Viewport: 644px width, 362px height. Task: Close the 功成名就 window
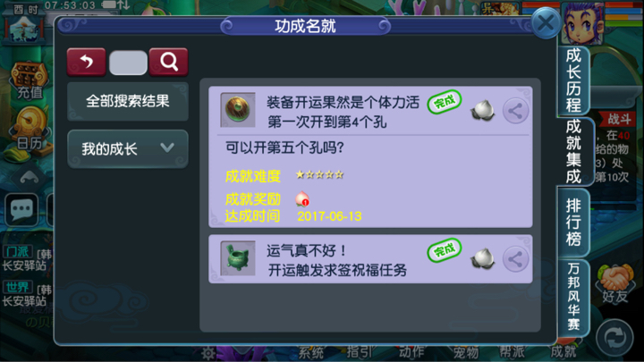pos(546,23)
